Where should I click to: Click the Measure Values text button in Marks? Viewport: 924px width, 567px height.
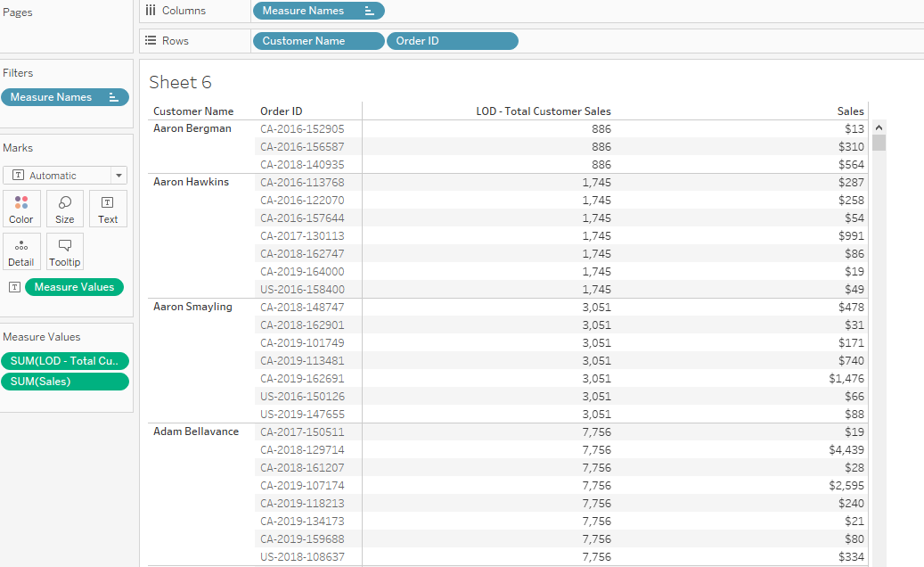[x=74, y=286]
